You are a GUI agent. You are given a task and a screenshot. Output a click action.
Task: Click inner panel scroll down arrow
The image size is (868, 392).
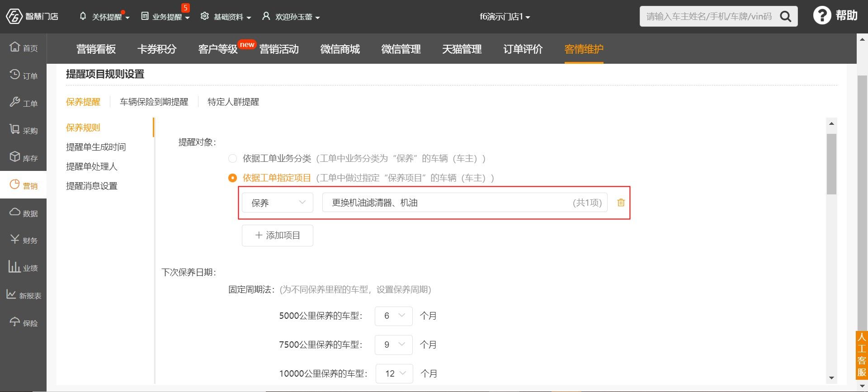pyautogui.click(x=831, y=378)
